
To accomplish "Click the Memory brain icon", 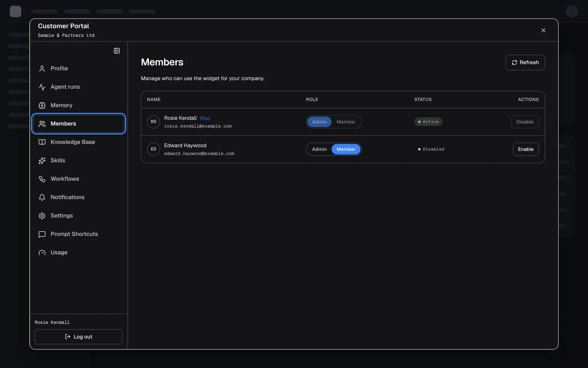I will (42, 105).
